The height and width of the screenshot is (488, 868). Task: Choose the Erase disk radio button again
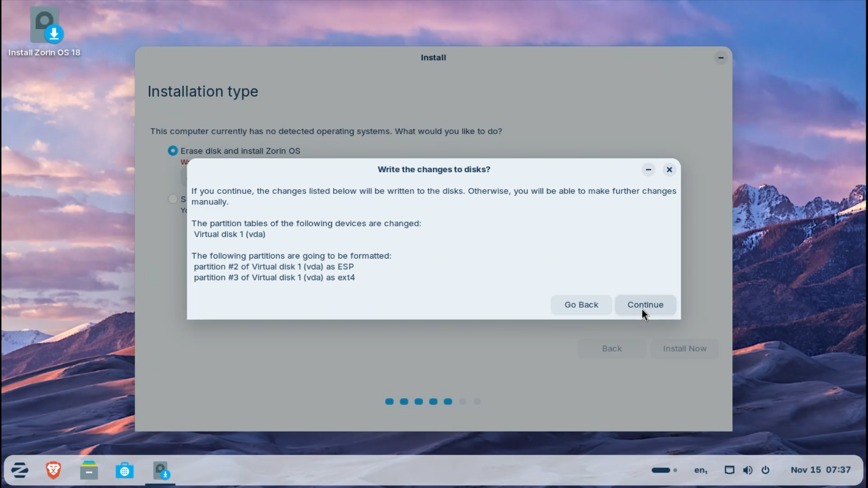173,150
